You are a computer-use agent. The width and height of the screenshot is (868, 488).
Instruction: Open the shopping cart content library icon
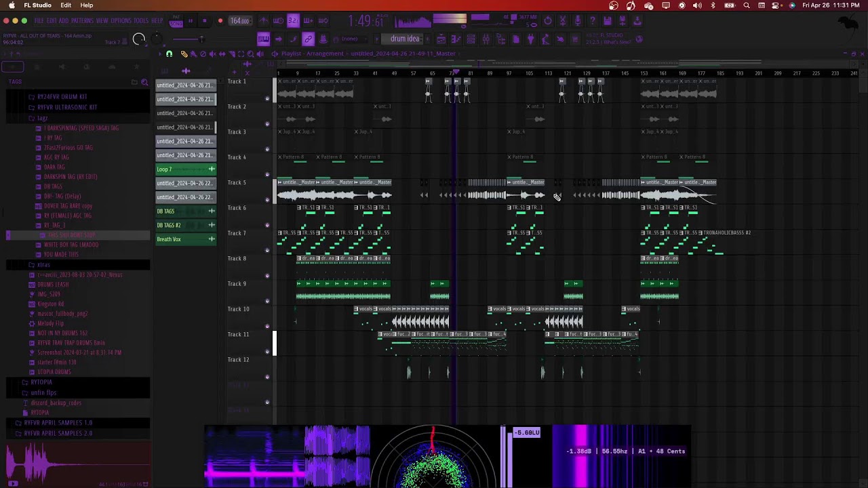click(x=574, y=39)
